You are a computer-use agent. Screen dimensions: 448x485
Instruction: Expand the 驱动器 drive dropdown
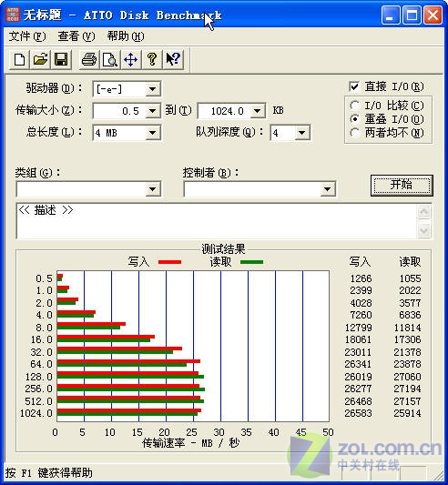click(153, 89)
